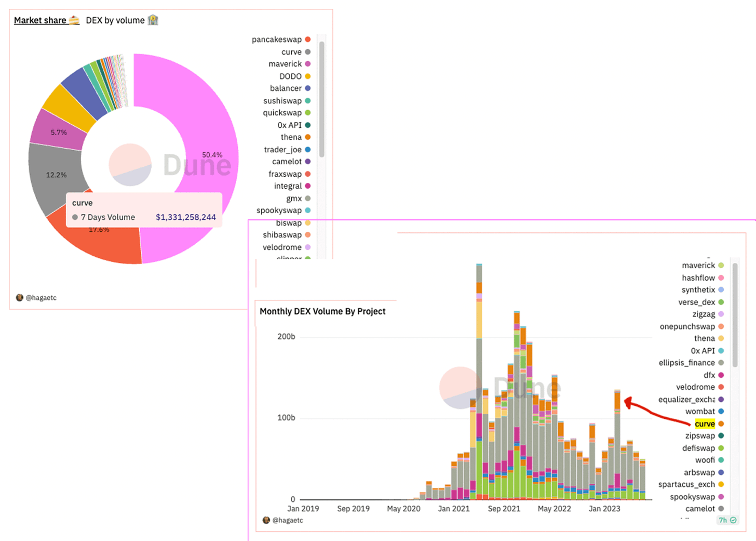Click highlighted curve entry in bar chart legend
This screenshot has height=541, width=756.
point(709,424)
